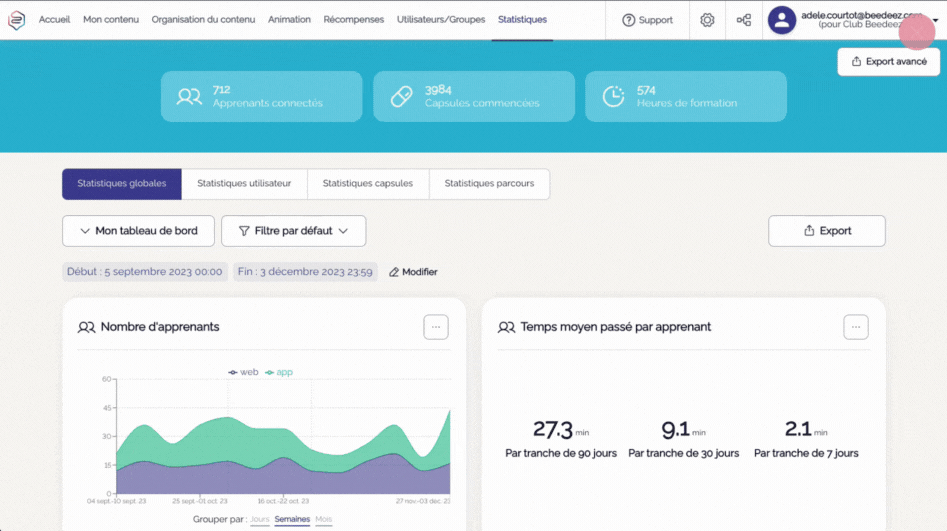Expand the Mon tableau de bord dropdown
Image resolution: width=947 pixels, height=531 pixels.
pos(138,231)
